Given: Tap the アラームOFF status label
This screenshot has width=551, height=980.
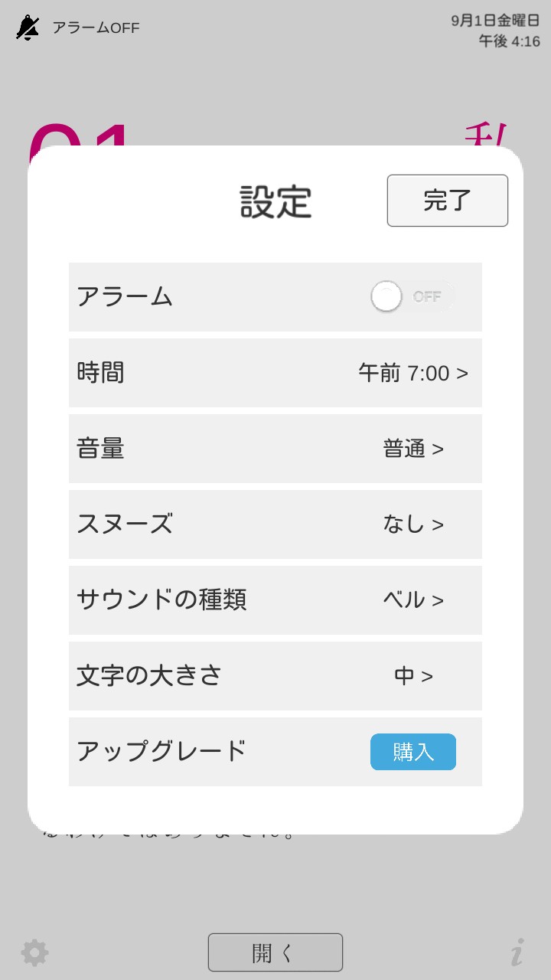Looking at the screenshot, I should [x=96, y=28].
